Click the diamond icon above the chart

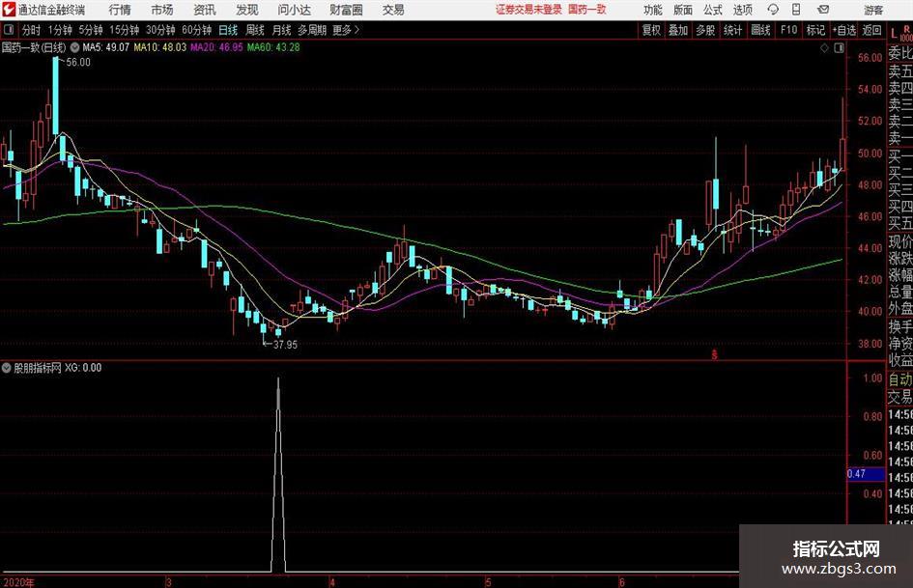[824, 48]
